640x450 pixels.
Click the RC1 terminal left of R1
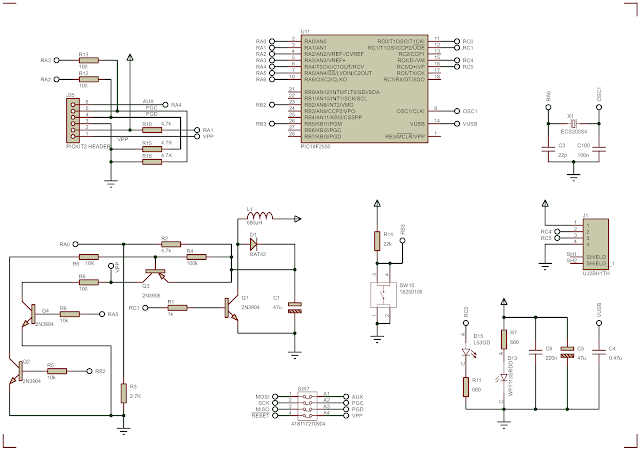(x=146, y=307)
